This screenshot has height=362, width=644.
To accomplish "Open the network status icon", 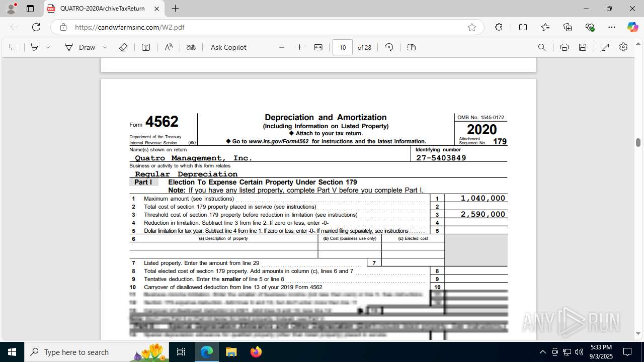I will (567, 352).
